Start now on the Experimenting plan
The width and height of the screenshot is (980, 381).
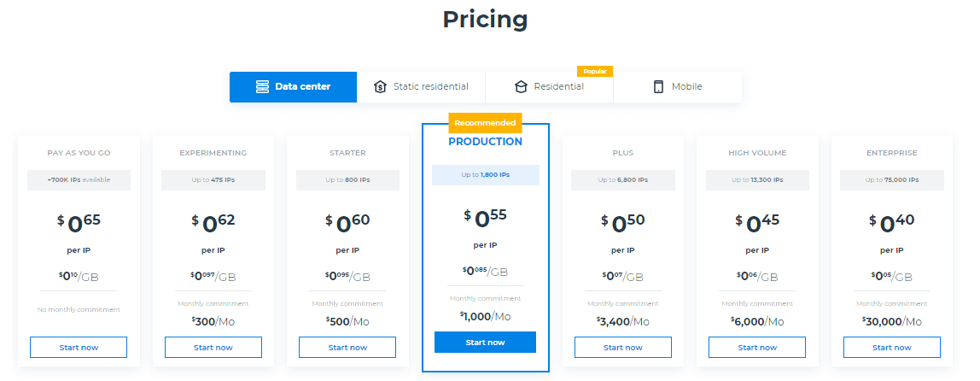pyautogui.click(x=213, y=347)
